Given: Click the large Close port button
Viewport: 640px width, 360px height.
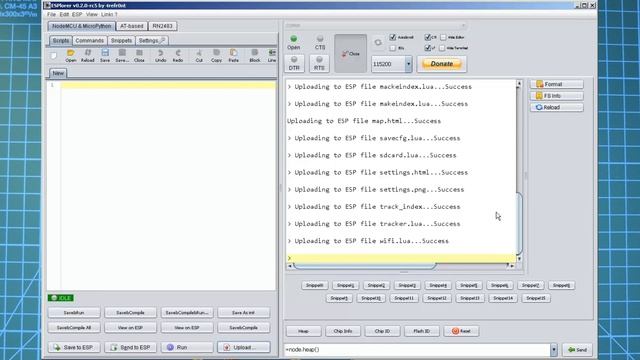Looking at the screenshot, I should point(351,53).
